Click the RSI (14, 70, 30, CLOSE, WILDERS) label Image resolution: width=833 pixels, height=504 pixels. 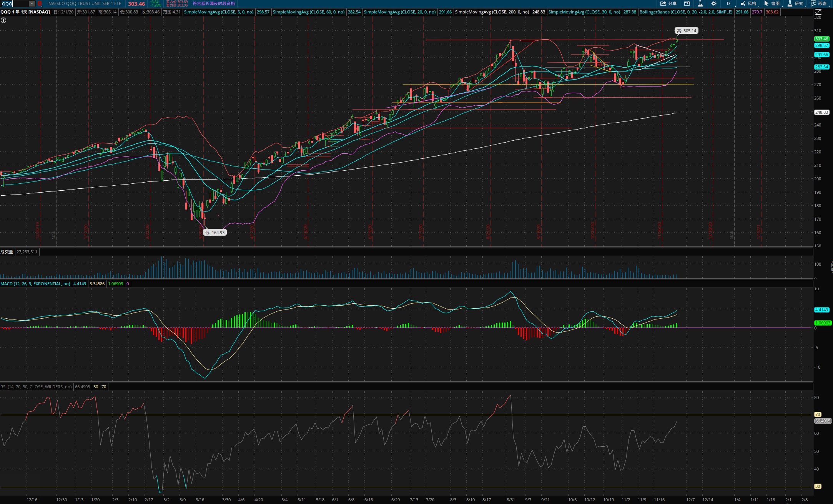click(x=36, y=387)
